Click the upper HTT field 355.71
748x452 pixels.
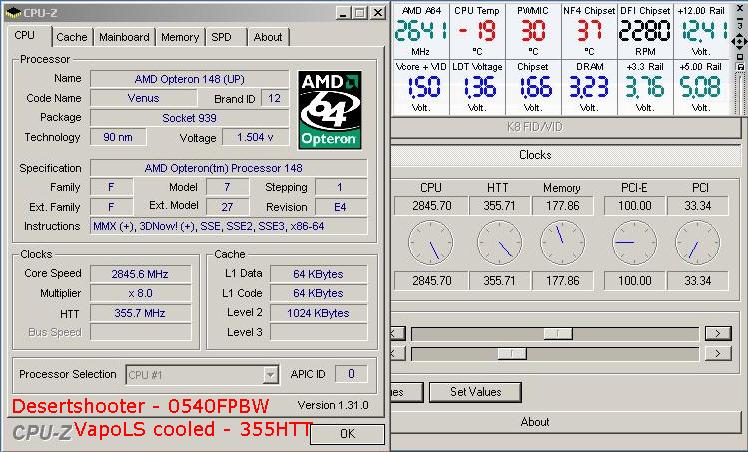499,206
